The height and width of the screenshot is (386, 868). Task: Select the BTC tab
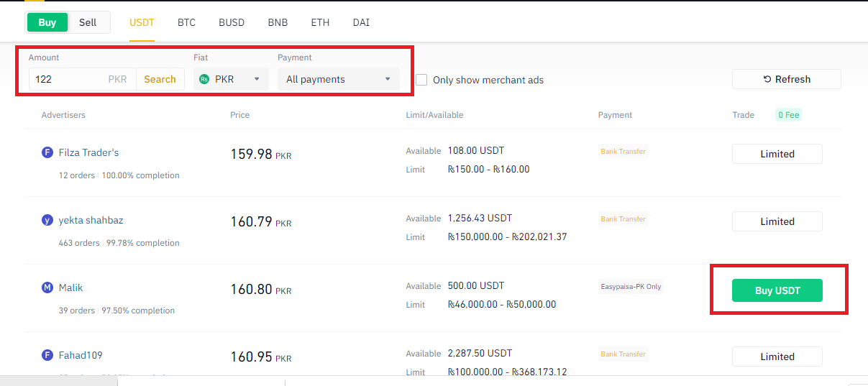[186, 22]
